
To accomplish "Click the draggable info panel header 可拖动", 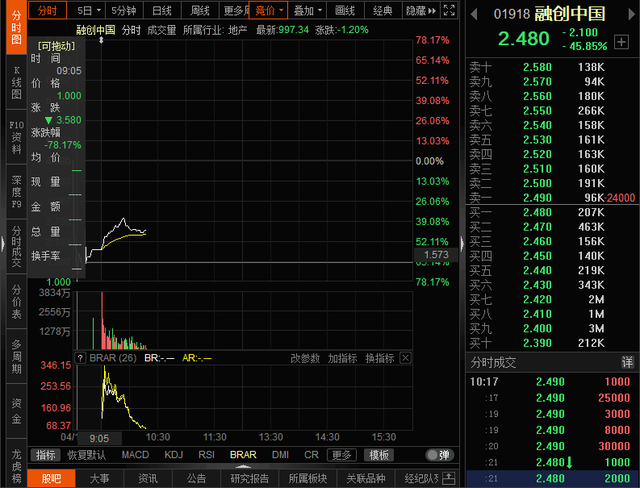I will pyautogui.click(x=56, y=46).
